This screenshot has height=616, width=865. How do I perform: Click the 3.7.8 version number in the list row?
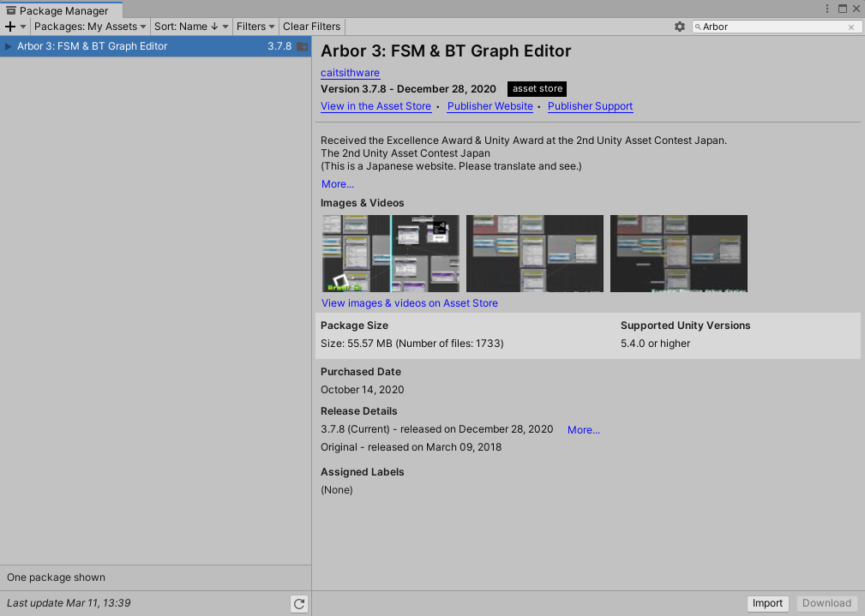(279, 46)
